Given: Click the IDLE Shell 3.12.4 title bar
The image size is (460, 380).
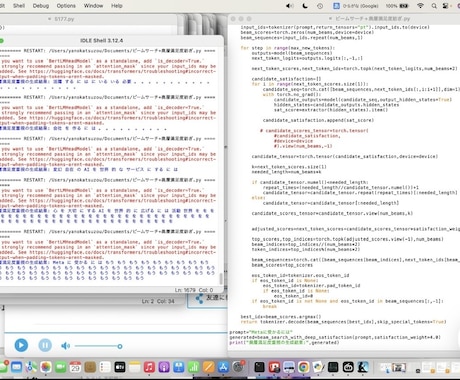Looking at the screenshot, I should click(101, 40).
